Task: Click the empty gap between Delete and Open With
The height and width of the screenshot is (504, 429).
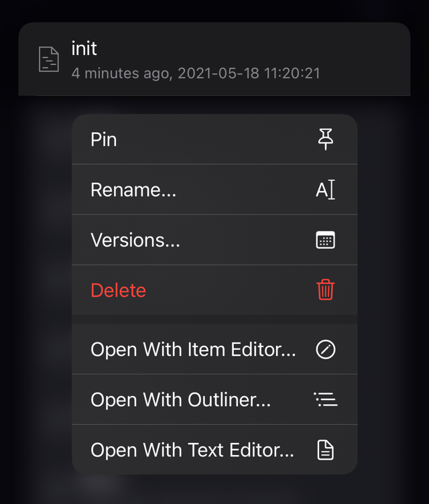Action: [214, 320]
